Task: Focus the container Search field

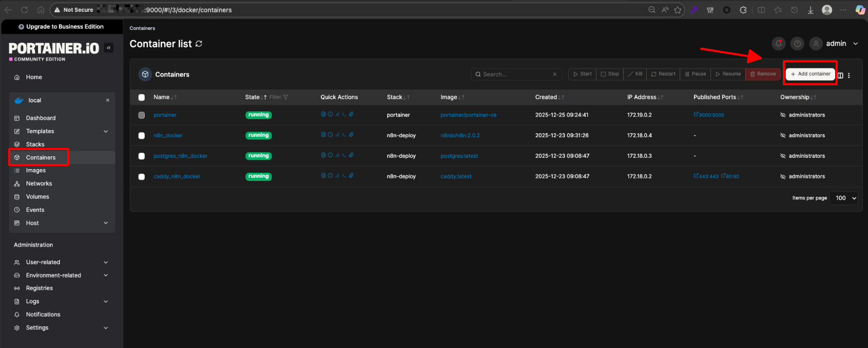Action: 516,74
